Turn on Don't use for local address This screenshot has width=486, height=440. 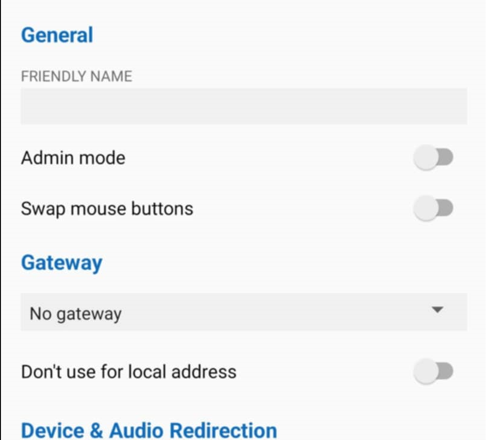pyautogui.click(x=433, y=371)
